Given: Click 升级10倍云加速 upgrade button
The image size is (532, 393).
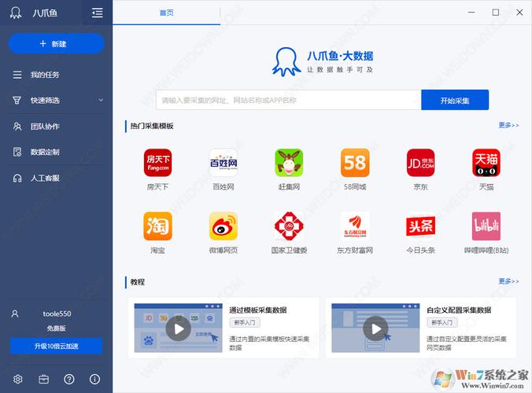Looking at the screenshot, I should (56, 346).
